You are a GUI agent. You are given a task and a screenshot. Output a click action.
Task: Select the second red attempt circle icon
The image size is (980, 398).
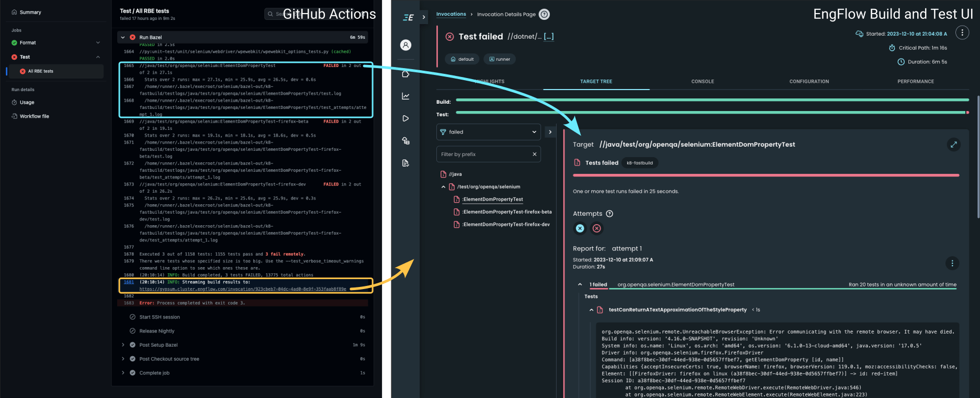point(596,228)
